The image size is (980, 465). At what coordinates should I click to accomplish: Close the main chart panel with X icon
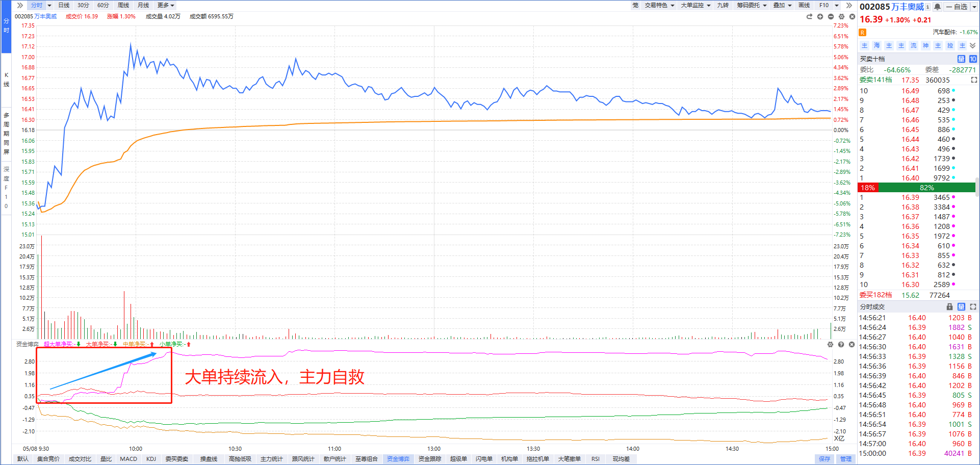coord(852,17)
